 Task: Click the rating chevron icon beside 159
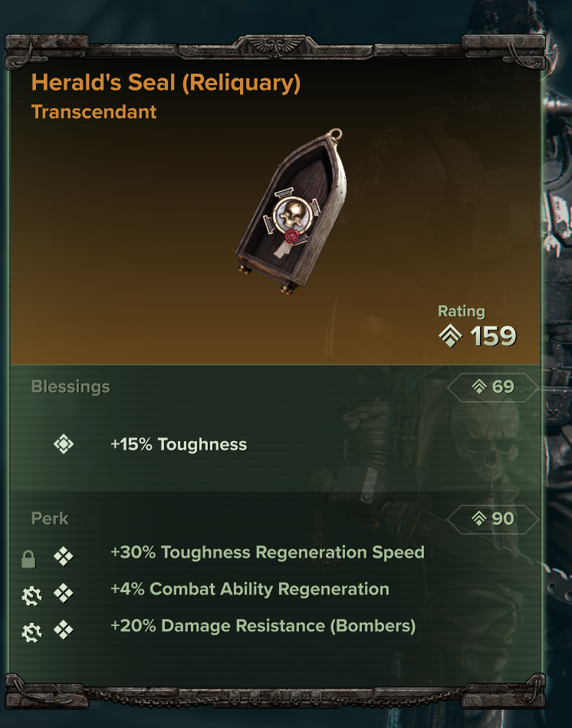(x=450, y=336)
